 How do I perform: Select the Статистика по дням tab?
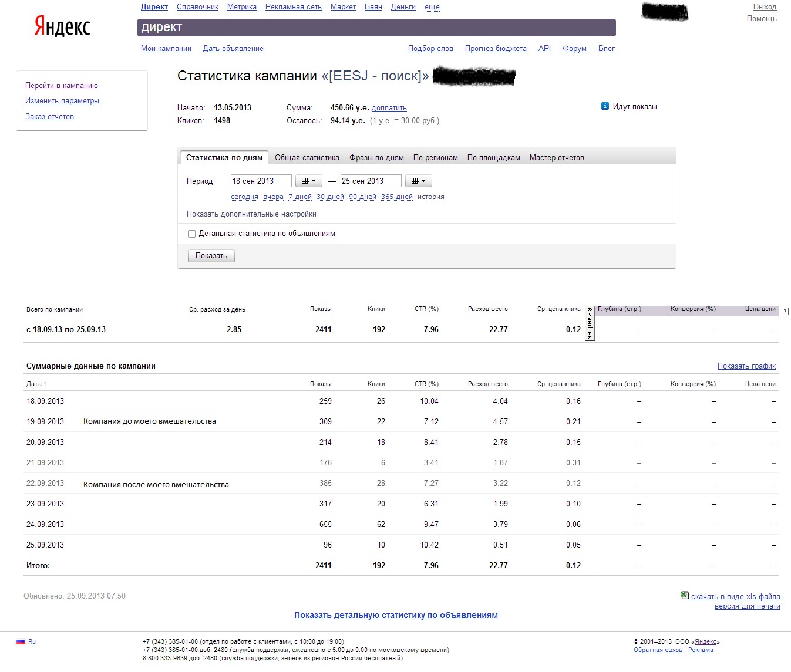[224, 157]
